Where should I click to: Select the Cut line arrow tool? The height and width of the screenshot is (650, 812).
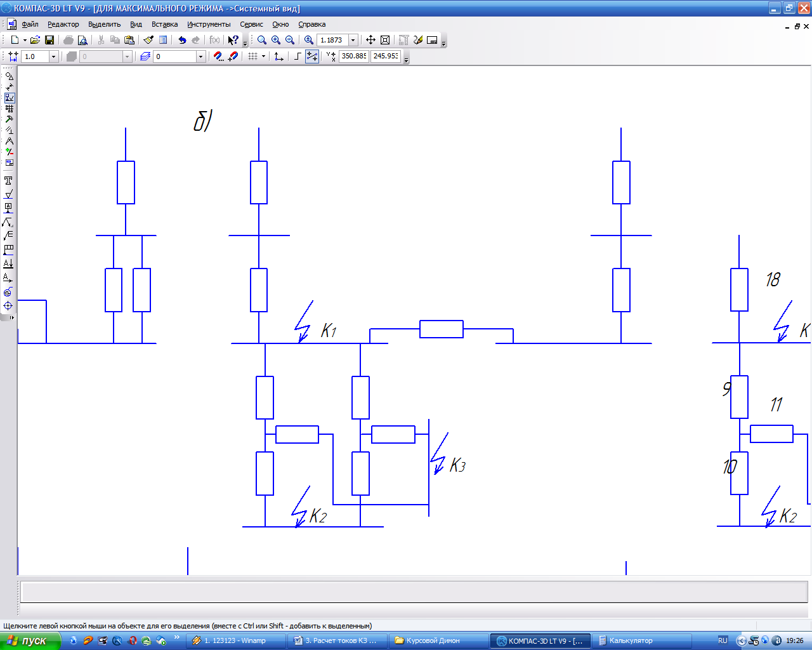[8, 263]
